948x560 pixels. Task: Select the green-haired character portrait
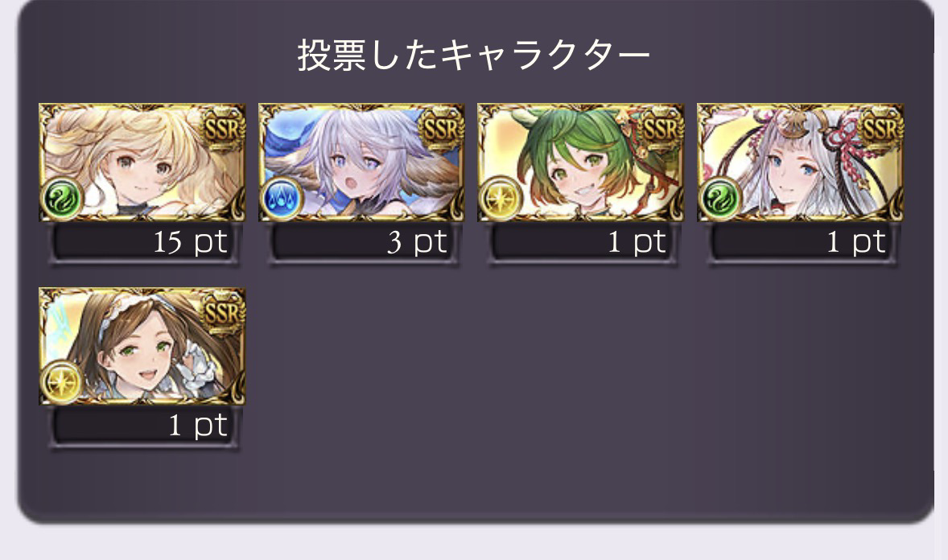pos(581,162)
